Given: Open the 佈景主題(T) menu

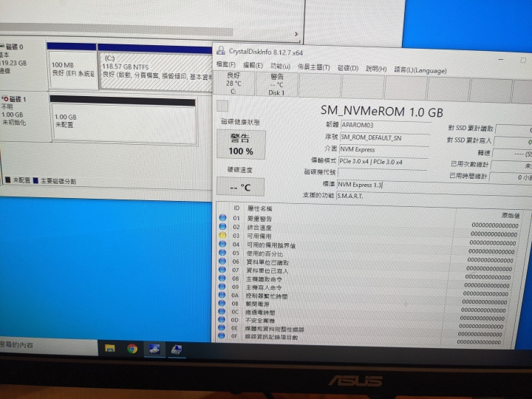Looking at the screenshot, I should 313,67.
